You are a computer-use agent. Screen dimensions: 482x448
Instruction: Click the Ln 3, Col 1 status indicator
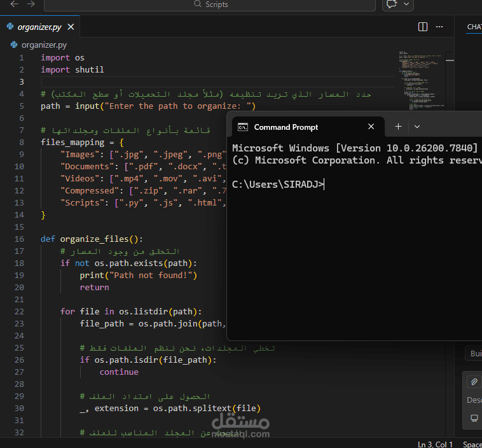pyautogui.click(x=435, y=444)
